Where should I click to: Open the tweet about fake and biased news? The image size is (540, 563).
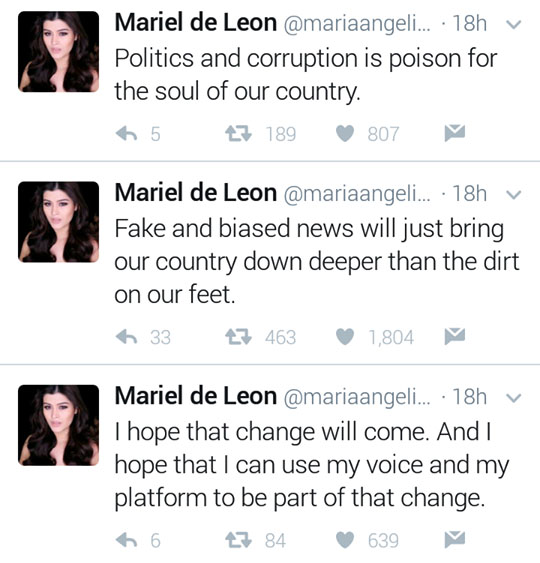[x=317, y=261]
